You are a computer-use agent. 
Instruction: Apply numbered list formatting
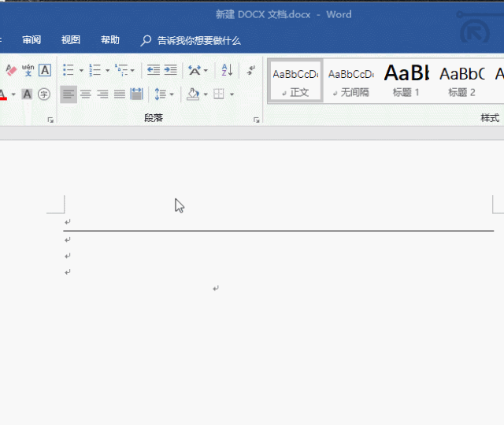[94, 70]
